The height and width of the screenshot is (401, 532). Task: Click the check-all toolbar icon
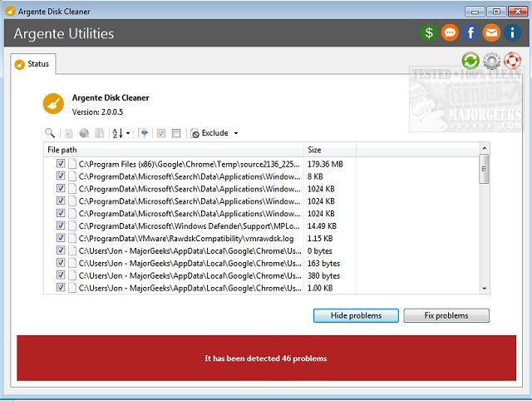161,133
